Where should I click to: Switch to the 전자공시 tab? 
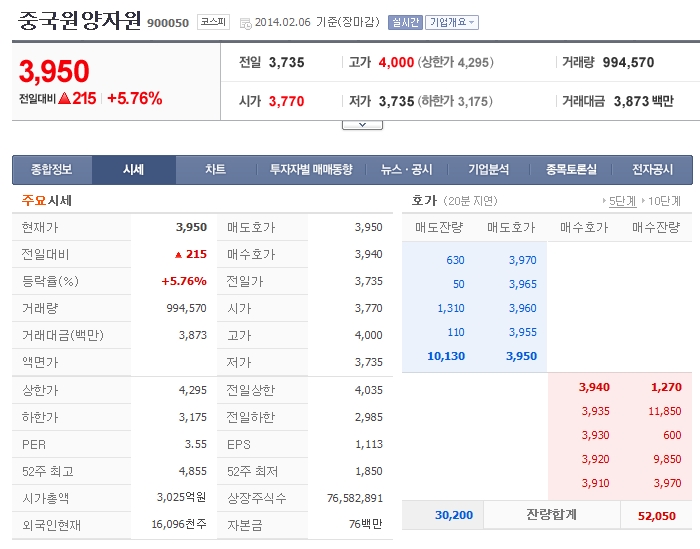(x=652, y=170)
